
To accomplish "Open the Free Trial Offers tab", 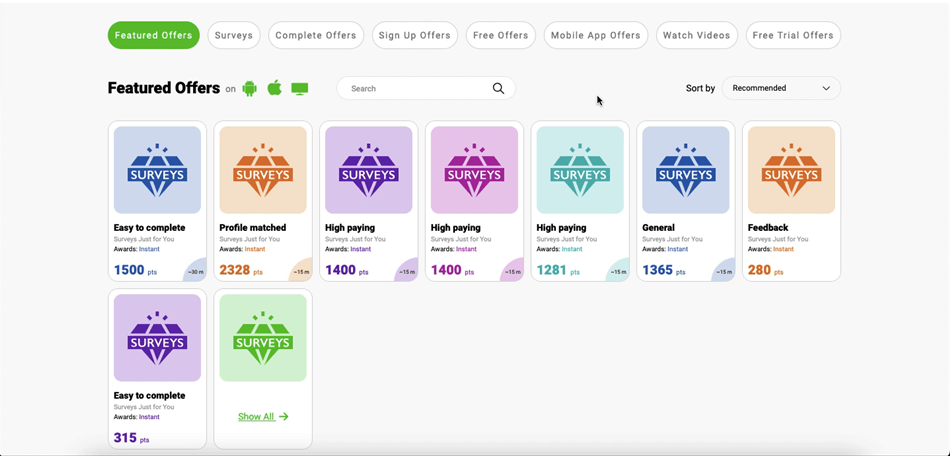I will (793, 35).
